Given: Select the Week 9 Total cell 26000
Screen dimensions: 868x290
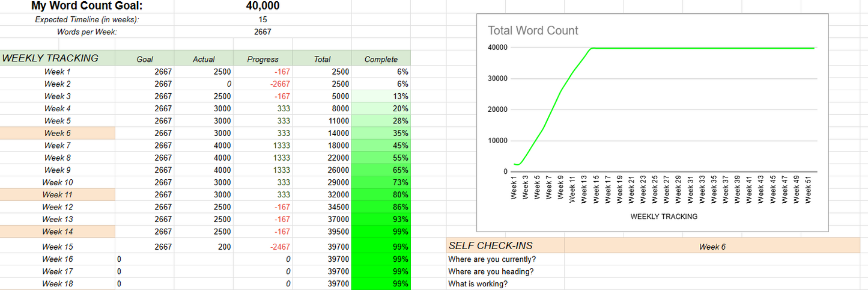Looking at the screenshot, I should click(x=322, y=170).
